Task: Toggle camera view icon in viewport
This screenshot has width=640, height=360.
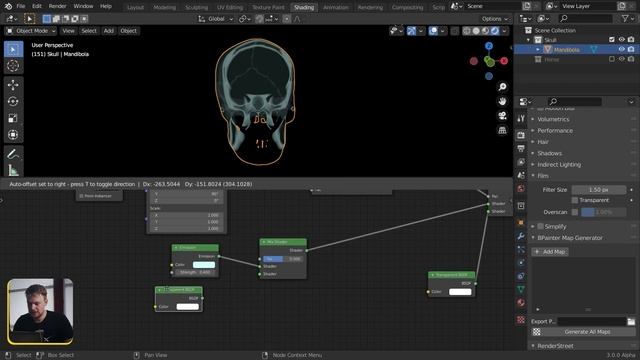Action: 502,116
